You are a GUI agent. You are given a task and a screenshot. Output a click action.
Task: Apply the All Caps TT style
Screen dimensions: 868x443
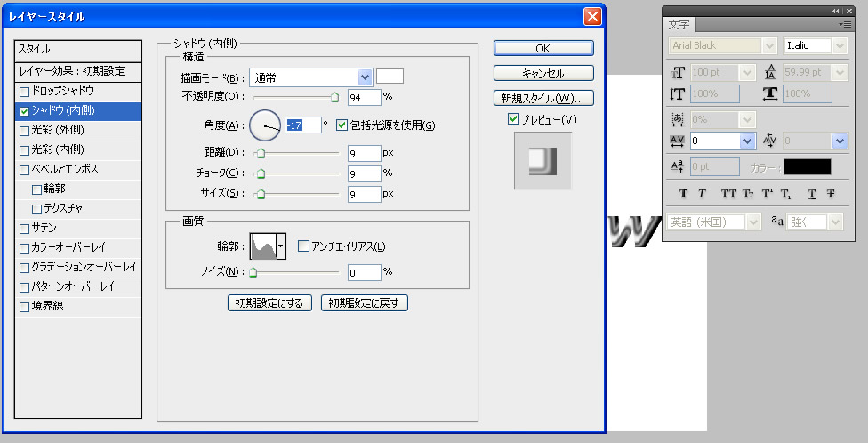click(x=728, y=194)
